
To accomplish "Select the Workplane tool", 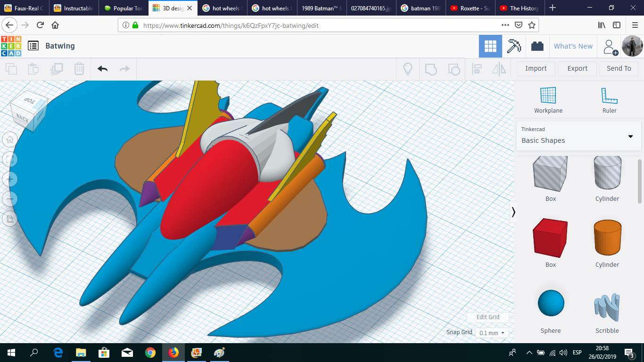I will point(548,100).
